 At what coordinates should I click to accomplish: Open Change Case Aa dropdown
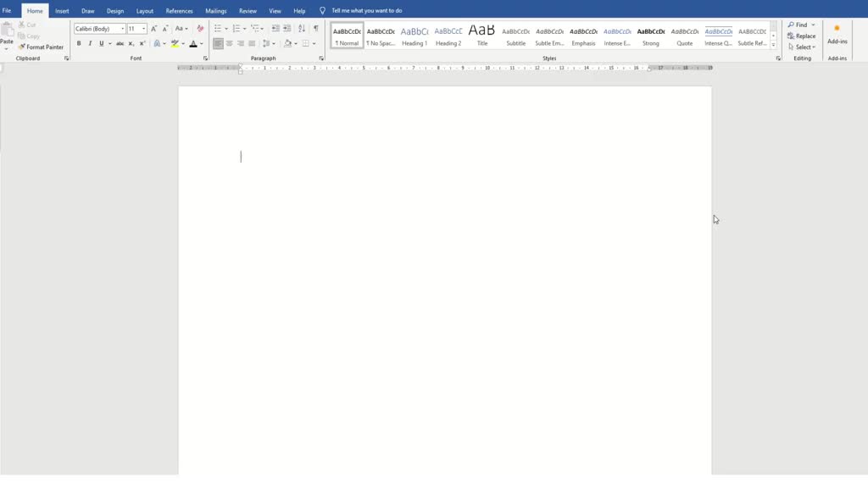pos(181,28)
